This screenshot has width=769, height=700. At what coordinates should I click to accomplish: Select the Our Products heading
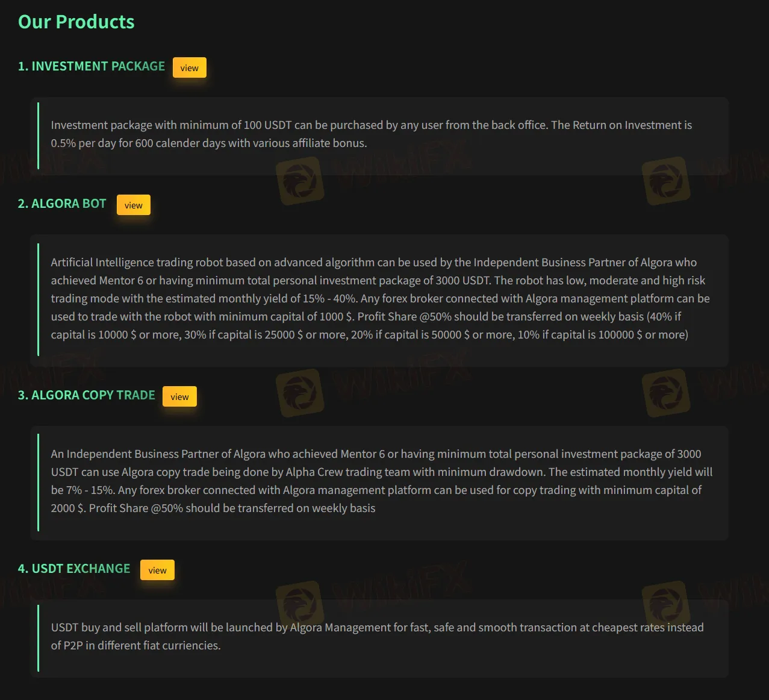(76, 21)
